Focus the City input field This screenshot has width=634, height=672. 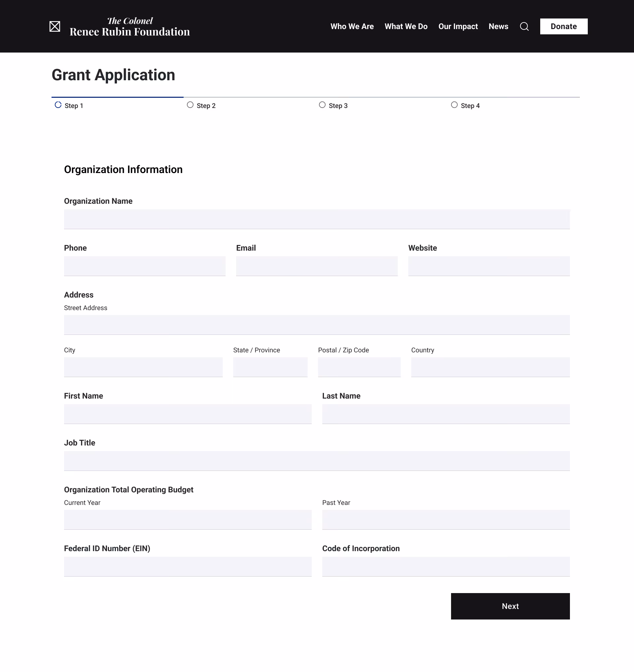[143, 367]
